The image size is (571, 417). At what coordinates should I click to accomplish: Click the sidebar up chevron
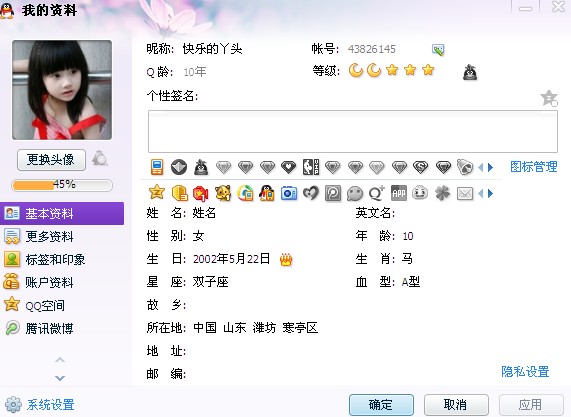coord(60,360)
